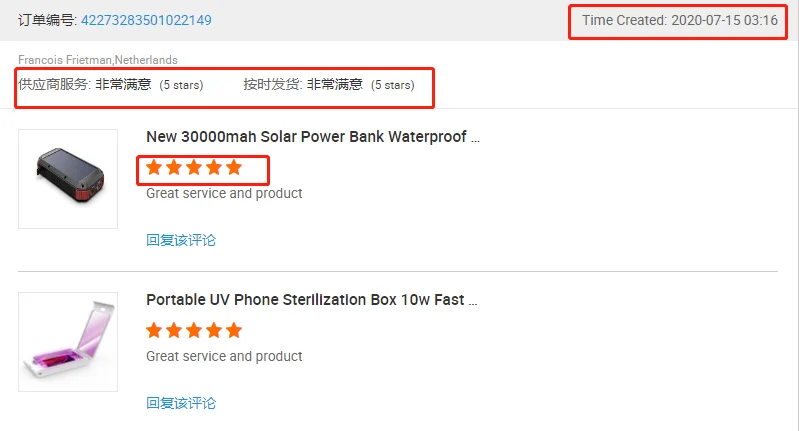The width and height of the screenshot is (799, 431).
Task: Click 回复该评论 under Solar Power Bank review
Action: point(181,240)
